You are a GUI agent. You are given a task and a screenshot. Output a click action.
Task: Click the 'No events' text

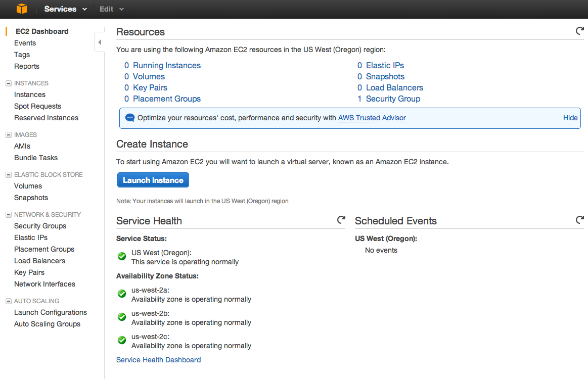pos(381,251)
